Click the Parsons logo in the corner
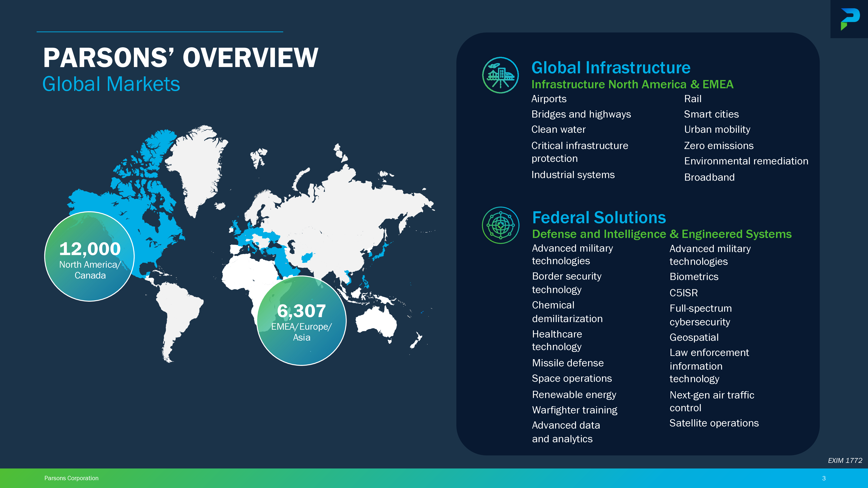Viewport: 868px width, 488px height. 850,19
